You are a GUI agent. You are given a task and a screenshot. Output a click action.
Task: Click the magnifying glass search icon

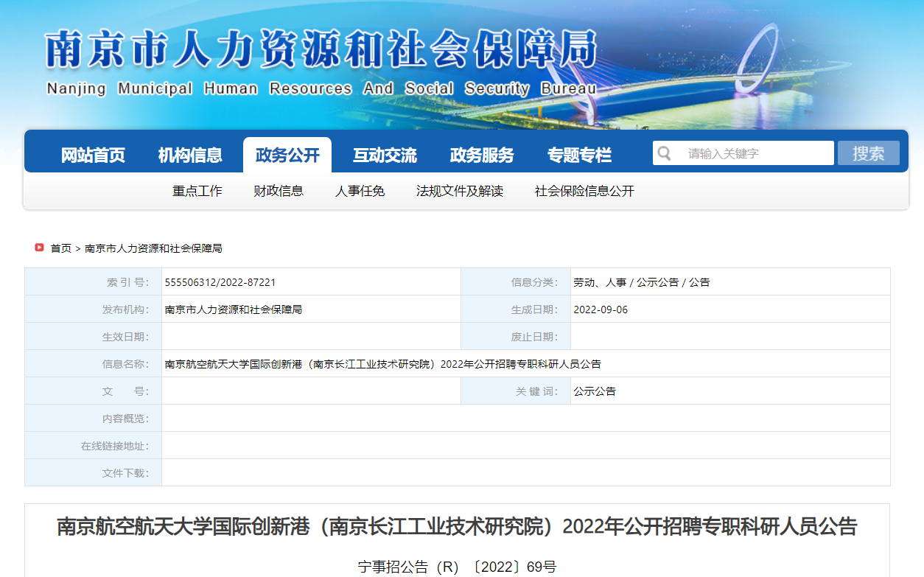point(665,153)
